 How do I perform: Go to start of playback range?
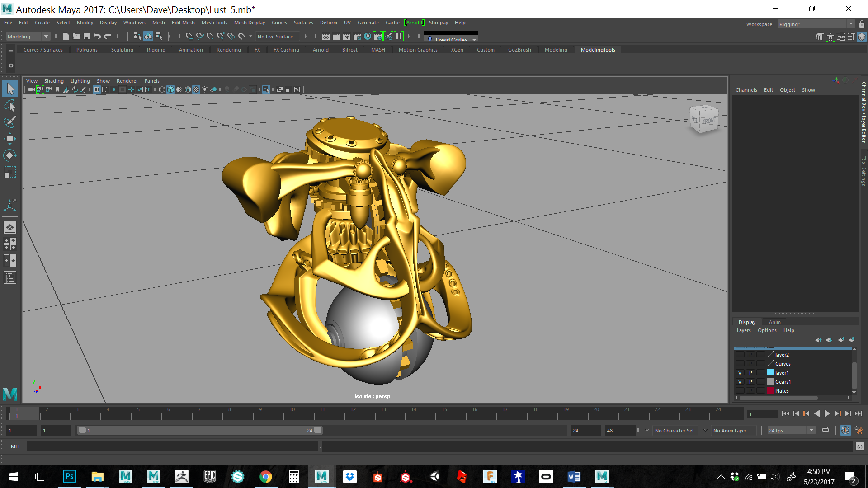click(x=785, y=413)
